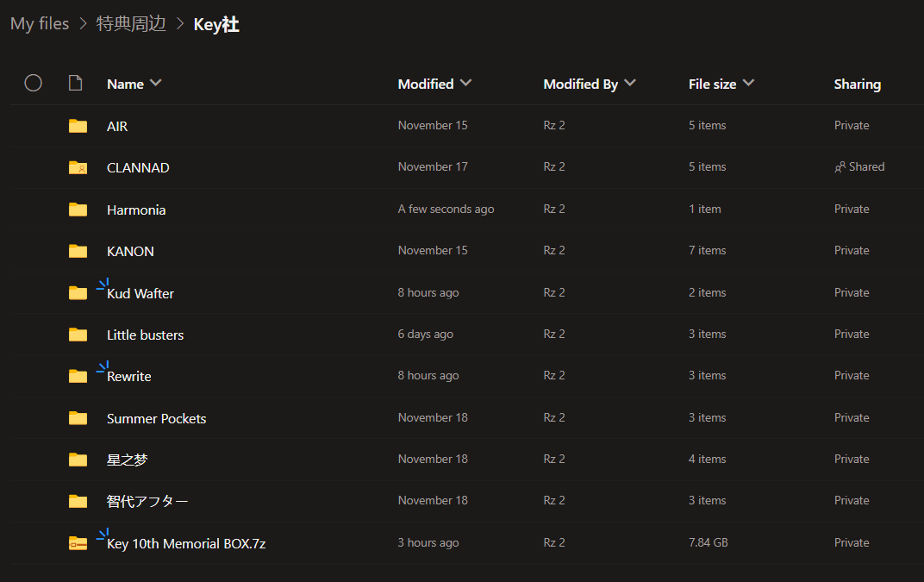Image resolution: width=924 pixels, height=582 pixels.
Task: Open Key 10th Memorial BOX.7z file
Action: (186, 543)
